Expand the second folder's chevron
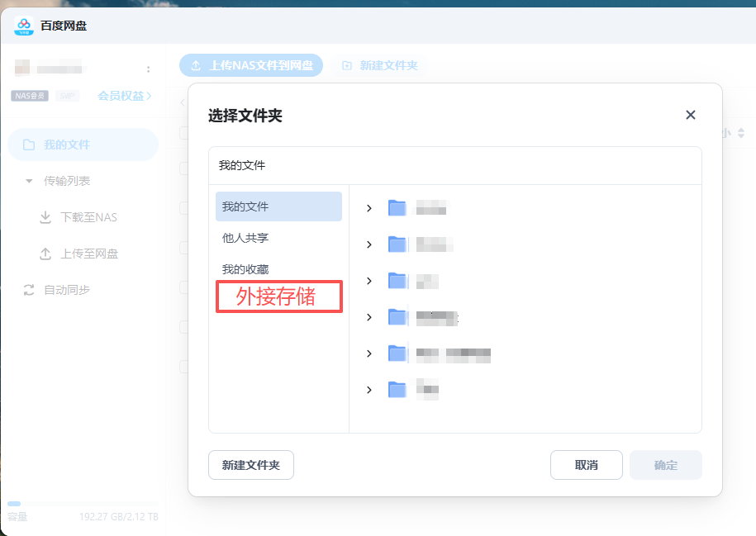 click(x=368, y=244)
